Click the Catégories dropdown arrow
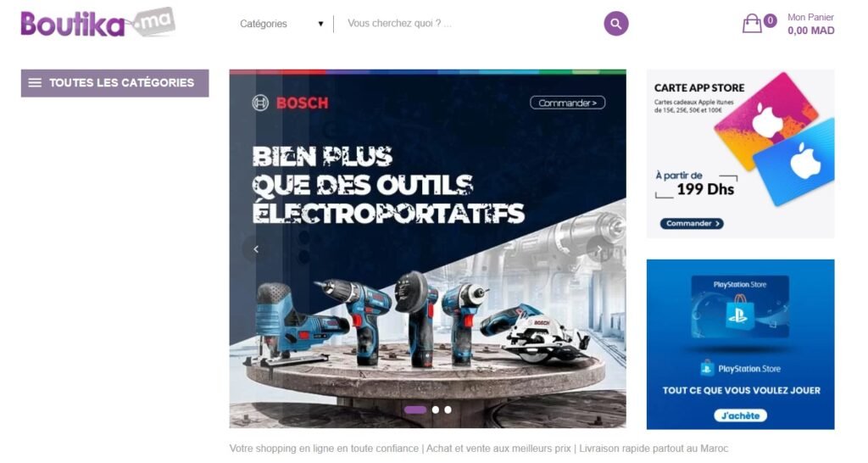The width and height of the screenshot is (868, 463). 320,24
